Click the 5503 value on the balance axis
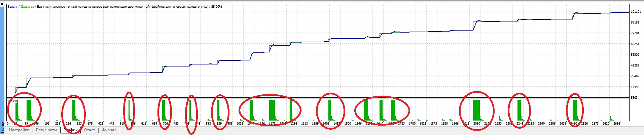Viewport: 644px width, 136px height. click(x=634, y=98)
